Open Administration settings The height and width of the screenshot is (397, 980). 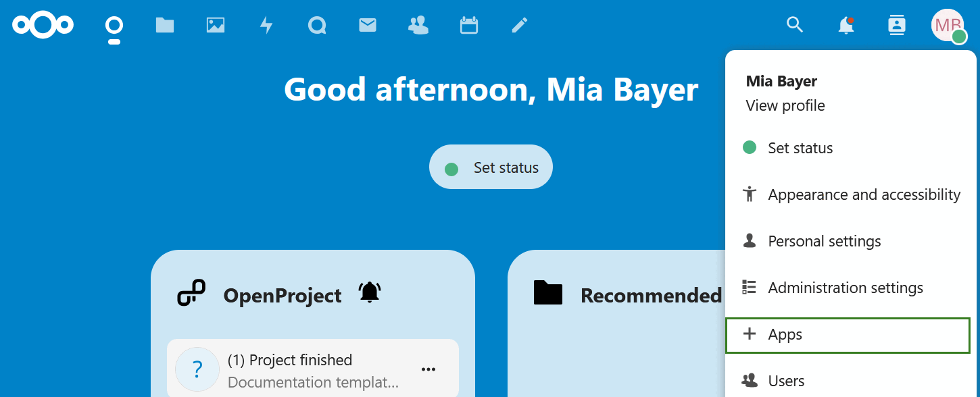coord(845,287)
